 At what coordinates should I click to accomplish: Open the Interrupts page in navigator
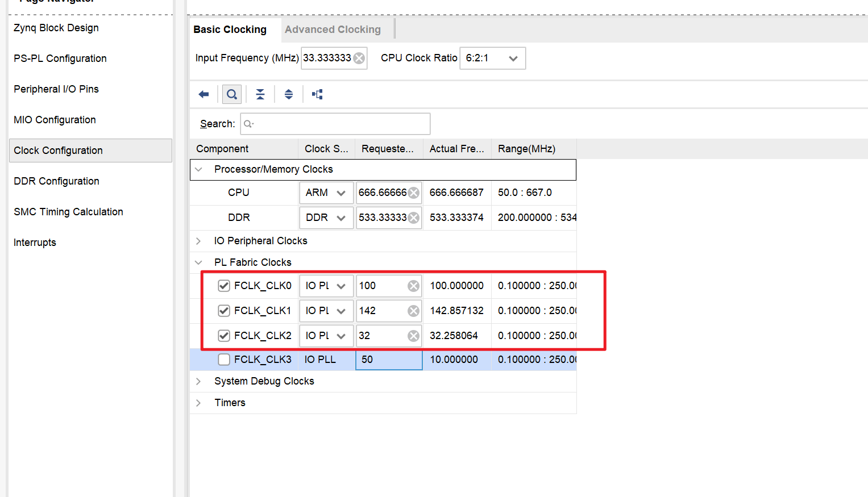(x=35, y=243)
